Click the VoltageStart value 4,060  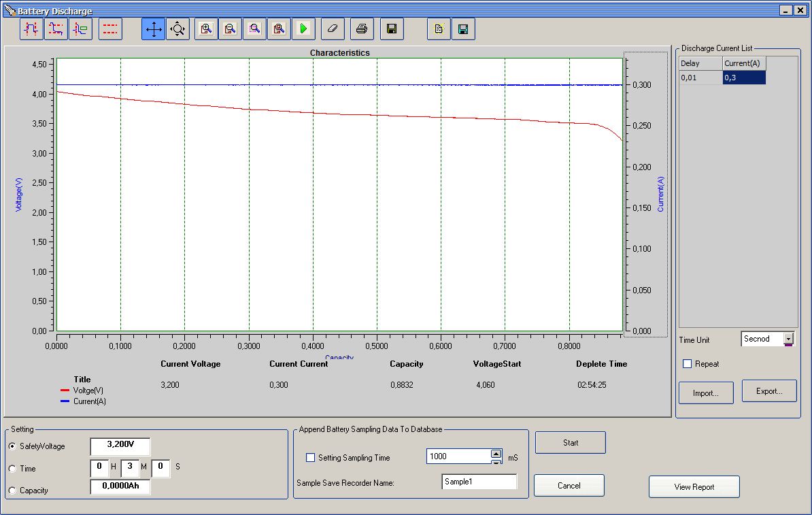click(x=486, y=385)
